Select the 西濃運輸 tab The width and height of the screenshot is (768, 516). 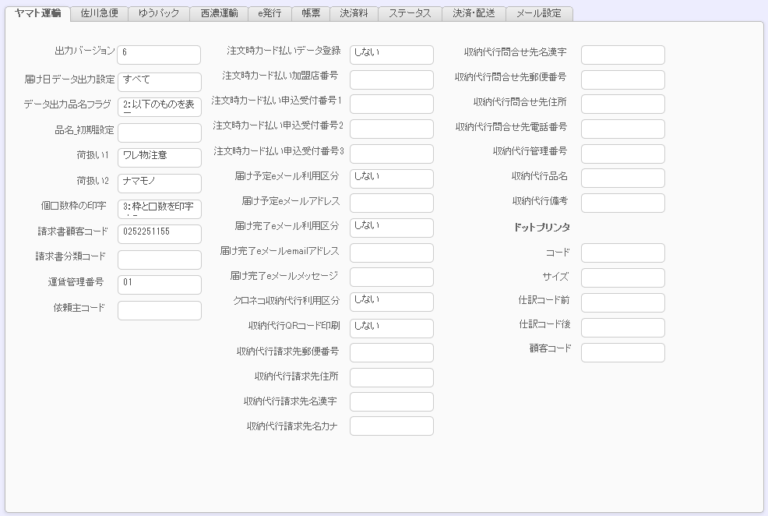click(216, 13)
